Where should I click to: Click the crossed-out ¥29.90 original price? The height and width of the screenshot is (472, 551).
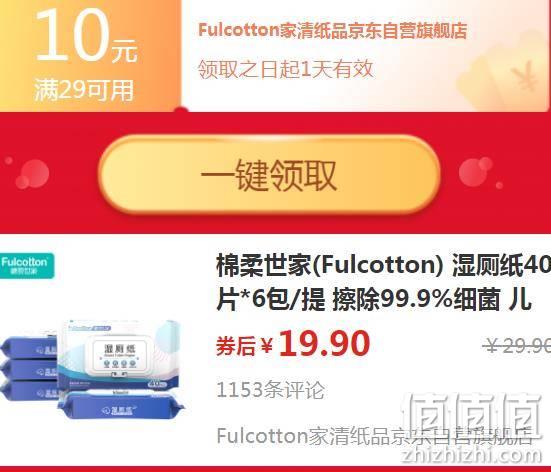(517, 345)
